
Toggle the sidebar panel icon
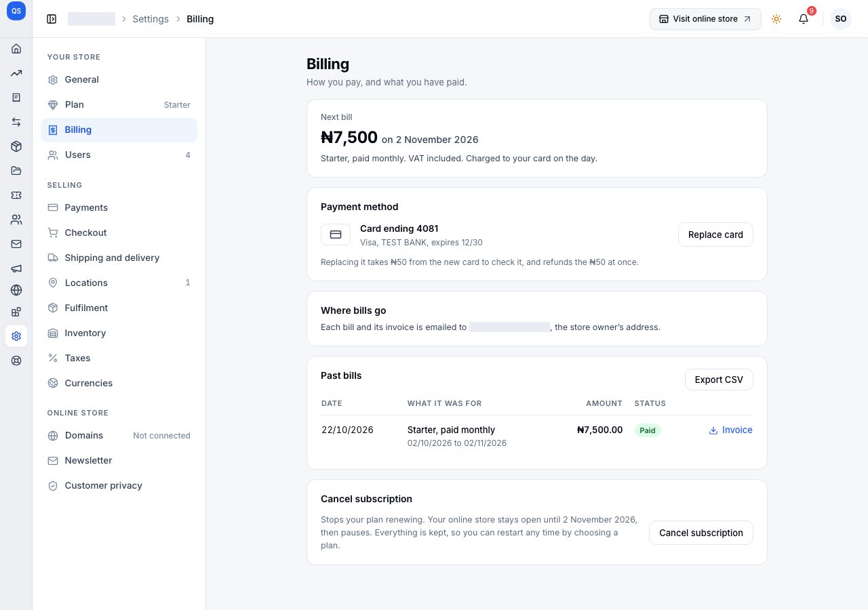pos(52,19)
